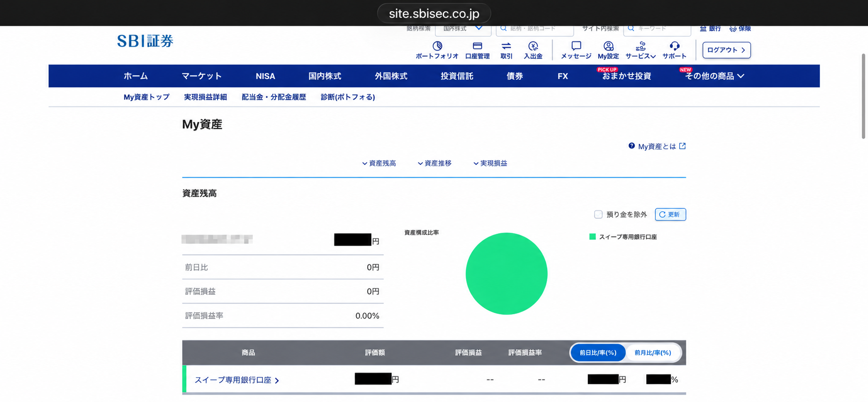
Task: Click the サイト内検索 keyword field
Action: [x=657, y=30]
